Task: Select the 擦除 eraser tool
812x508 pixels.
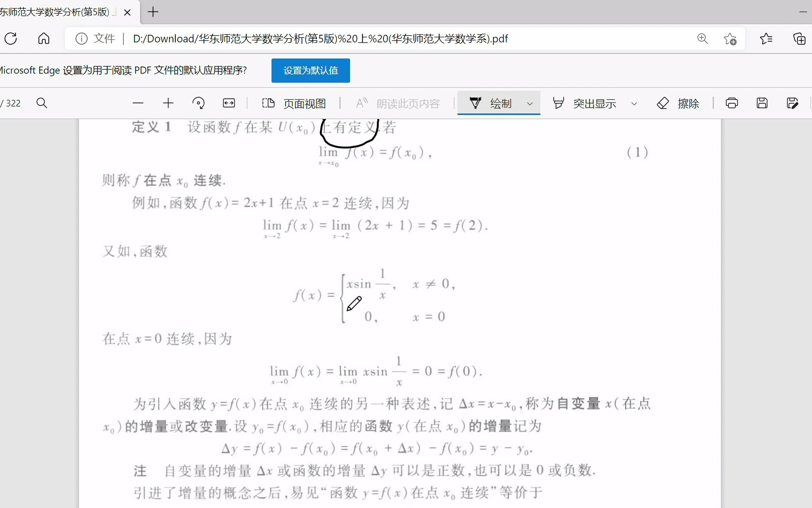Action: click(678, 103)
